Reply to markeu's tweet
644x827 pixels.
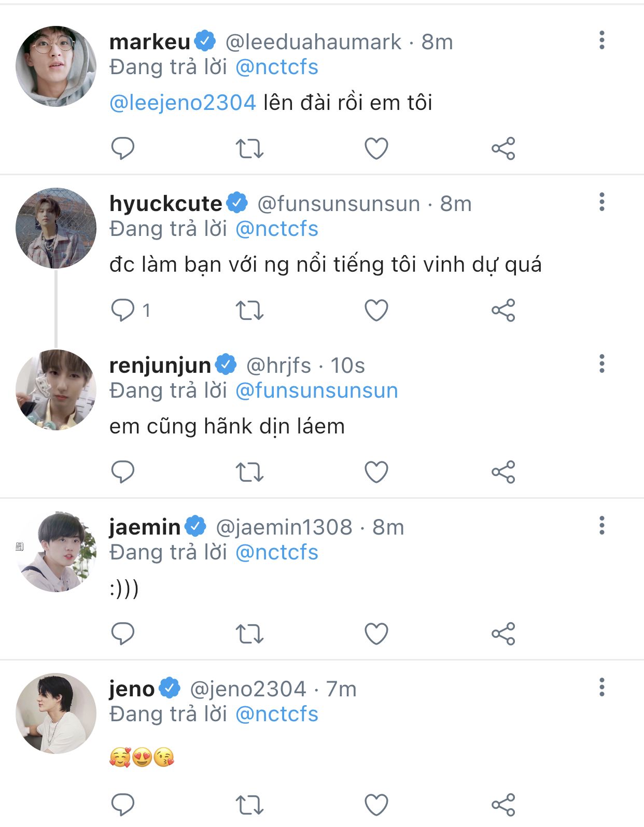point(123,148)
